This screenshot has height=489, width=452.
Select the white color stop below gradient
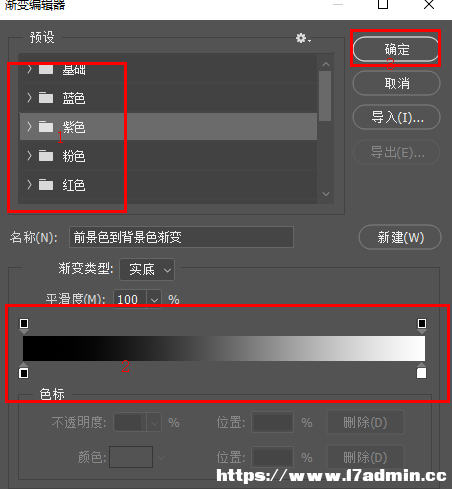421,371
